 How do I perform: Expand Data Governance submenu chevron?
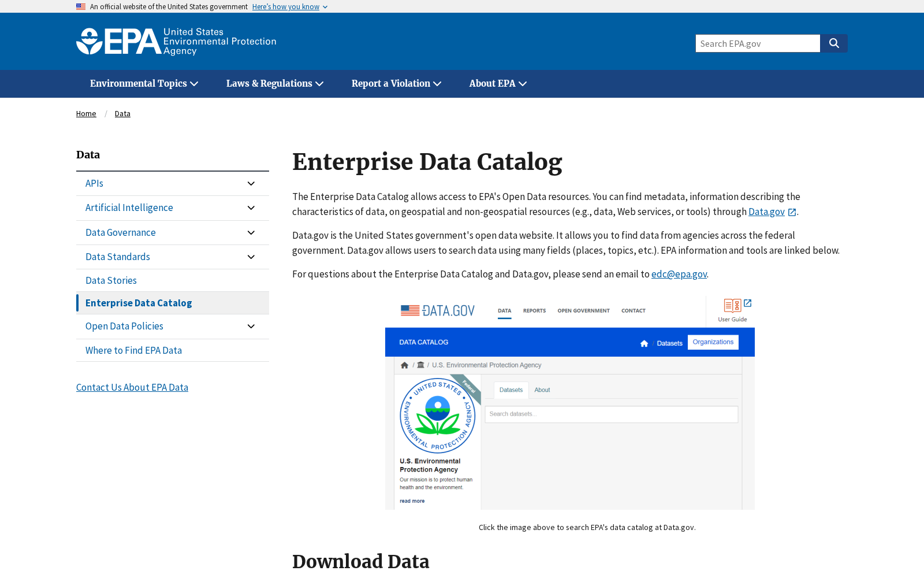tap(251, 233)
